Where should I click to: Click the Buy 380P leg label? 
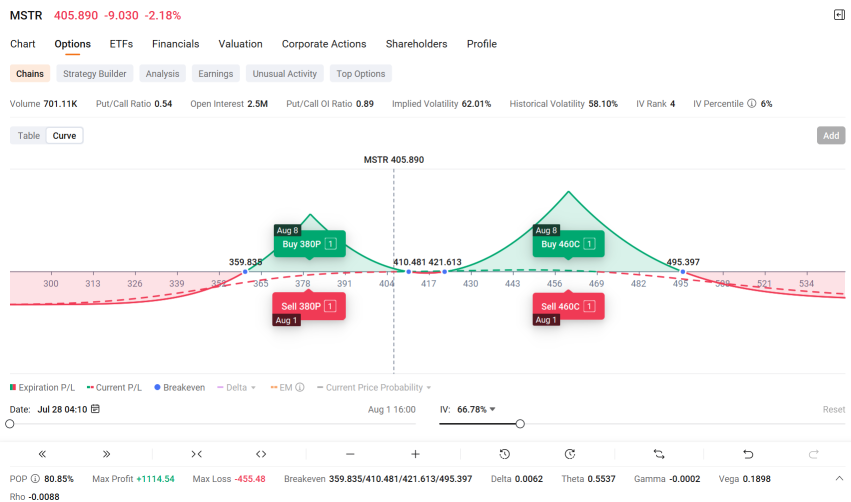click(301, 244)
